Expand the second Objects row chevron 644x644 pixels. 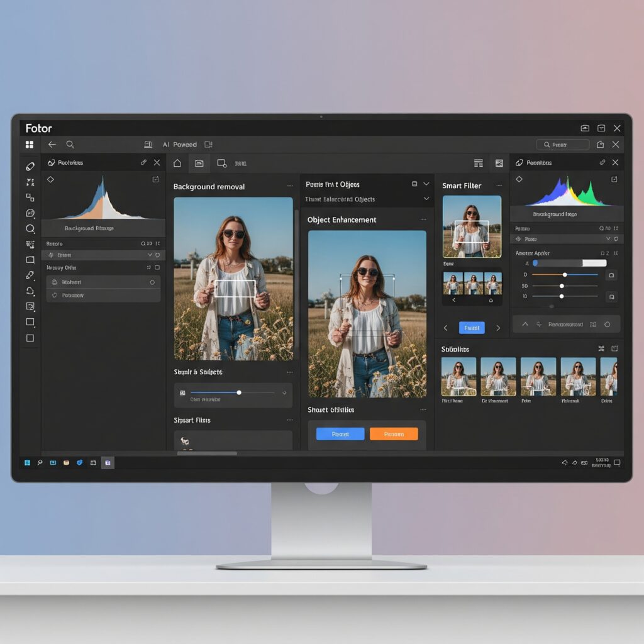coord(426,199)
